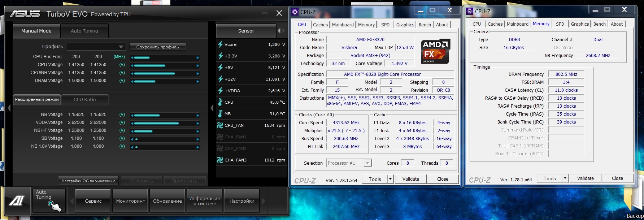The width and height of the screenshot is (644, 220).
Task: Click the CPU temperature thermometer icon
Action: tap(220, 102)
